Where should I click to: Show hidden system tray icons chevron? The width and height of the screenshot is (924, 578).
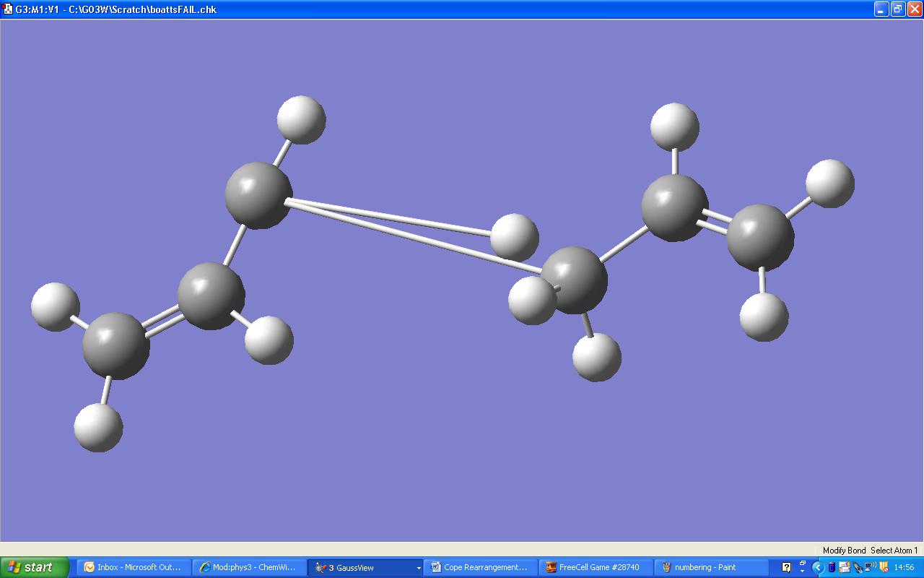[x=818, y=567]
